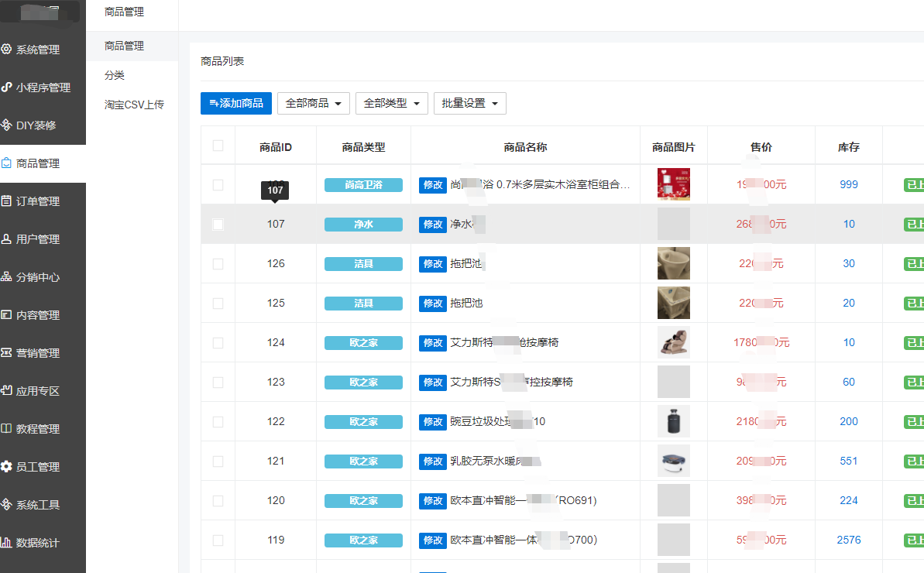Click the 用户管理 person icon
The height and width of the screenshot is (573, 924).
point(7,239)
